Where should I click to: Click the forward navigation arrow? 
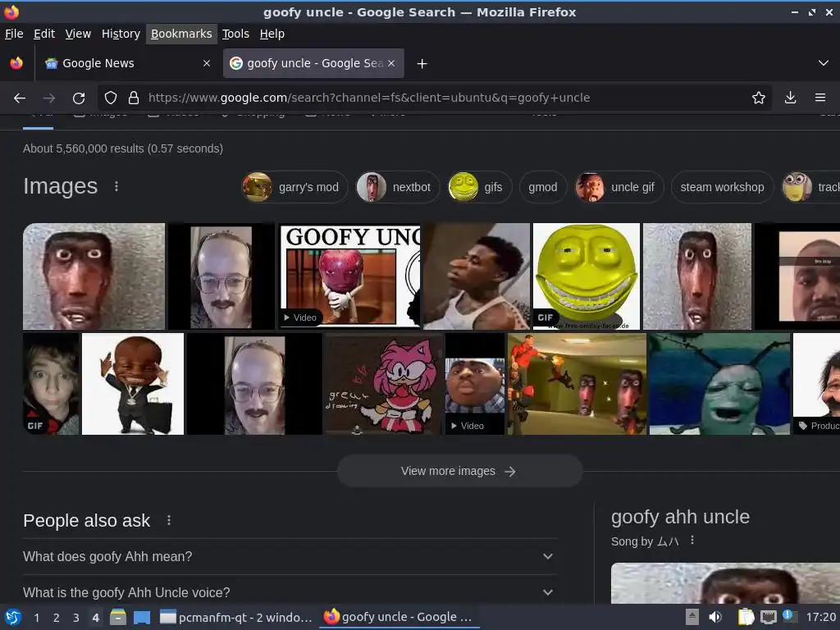49,98
